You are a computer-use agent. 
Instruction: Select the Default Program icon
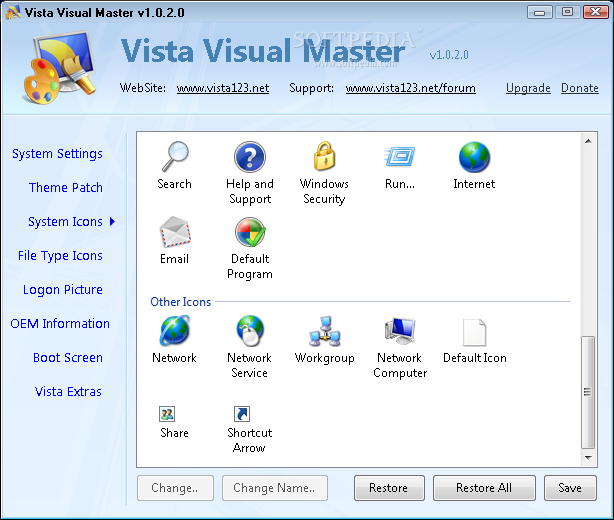click(x=250, y=232)
